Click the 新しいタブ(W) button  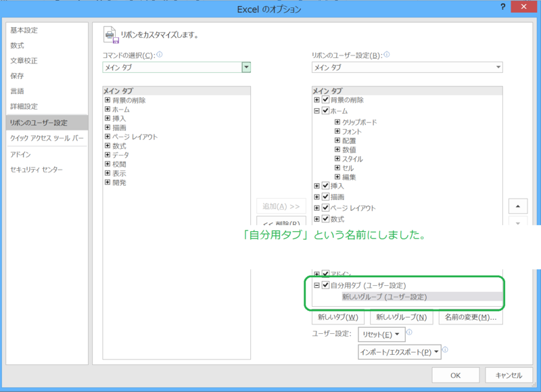click(x=337, y=317)
